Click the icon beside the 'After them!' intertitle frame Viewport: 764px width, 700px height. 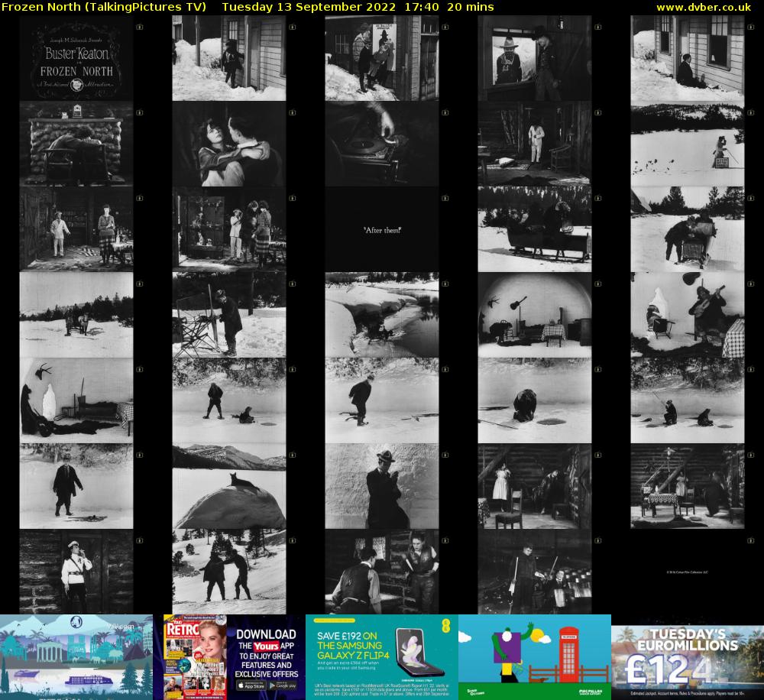(445, 199)
